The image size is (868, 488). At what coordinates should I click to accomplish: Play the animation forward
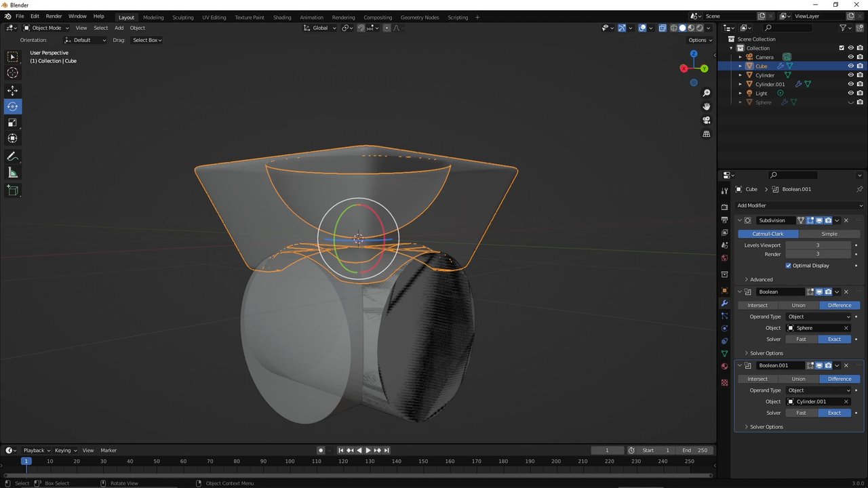[x=368, y=450]
